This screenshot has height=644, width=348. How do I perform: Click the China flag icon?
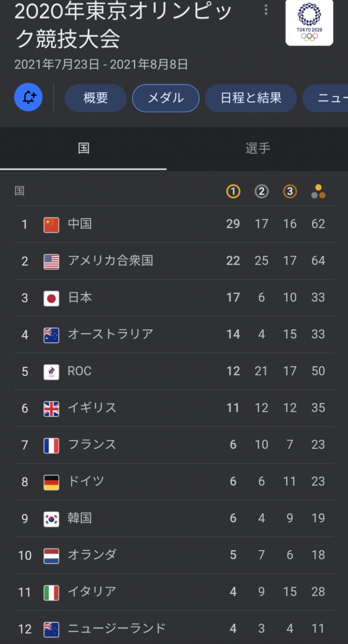click(x=51, y=224)
